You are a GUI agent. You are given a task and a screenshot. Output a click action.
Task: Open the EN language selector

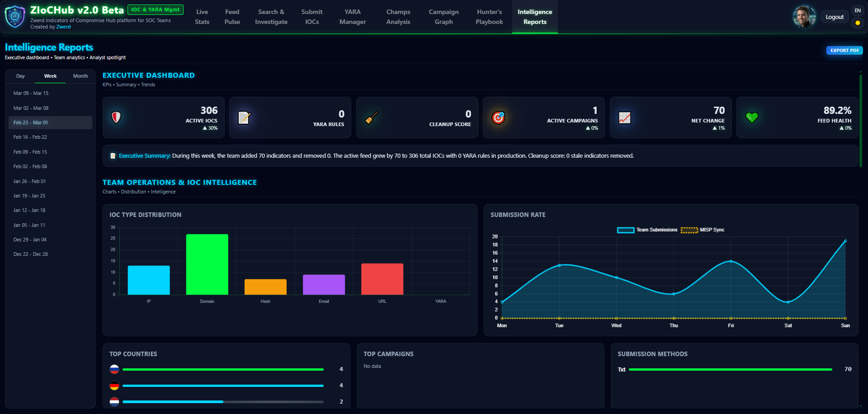pyautogui.click(x=858, y=10)
